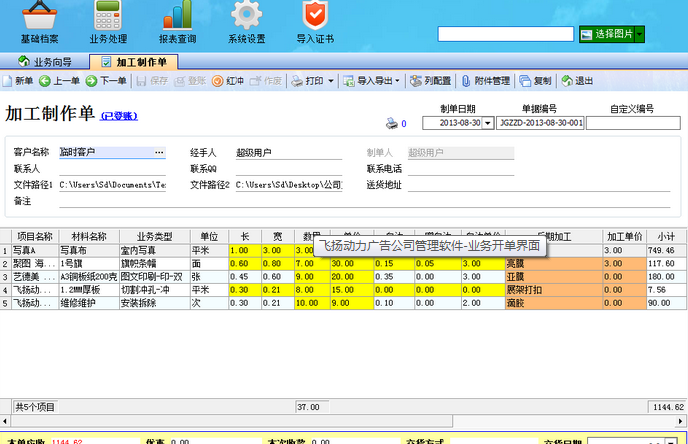Open 列配置 column settings
This screenshot has width=688, height=444.
[x=431, y=81]
